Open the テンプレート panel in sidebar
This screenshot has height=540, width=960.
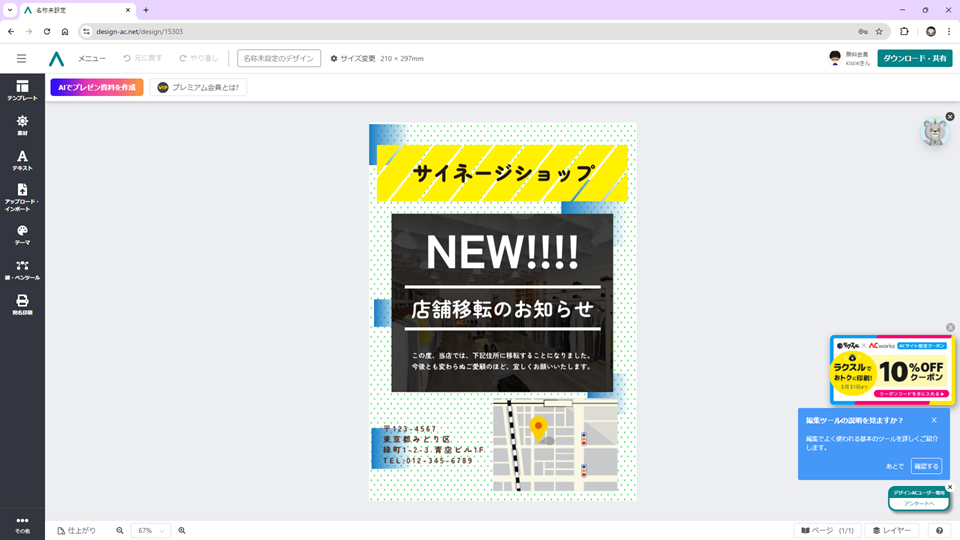22,90
